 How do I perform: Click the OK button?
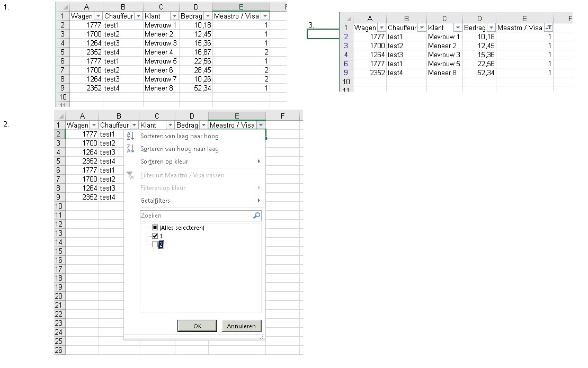click(x=197, y=326)
